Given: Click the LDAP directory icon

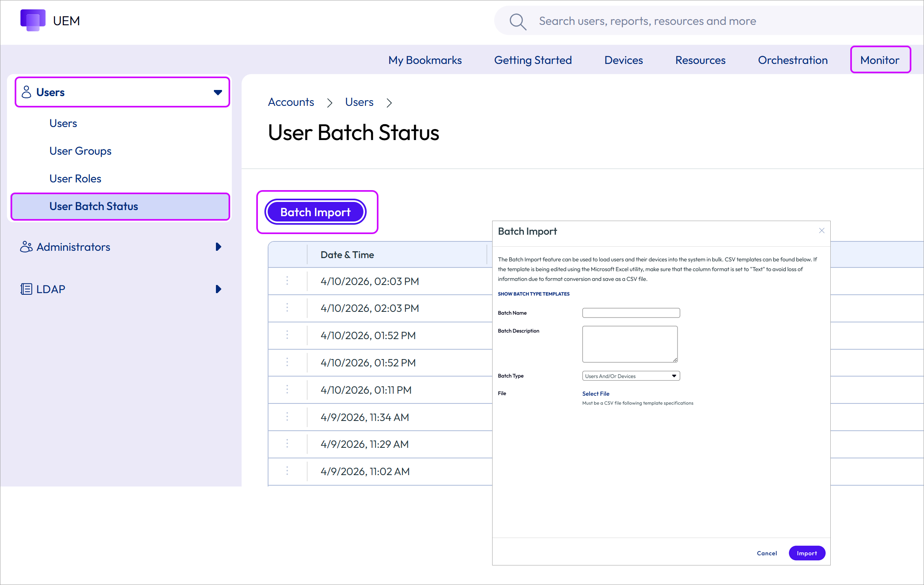Looking at the screenshot, I should (26, 289).
